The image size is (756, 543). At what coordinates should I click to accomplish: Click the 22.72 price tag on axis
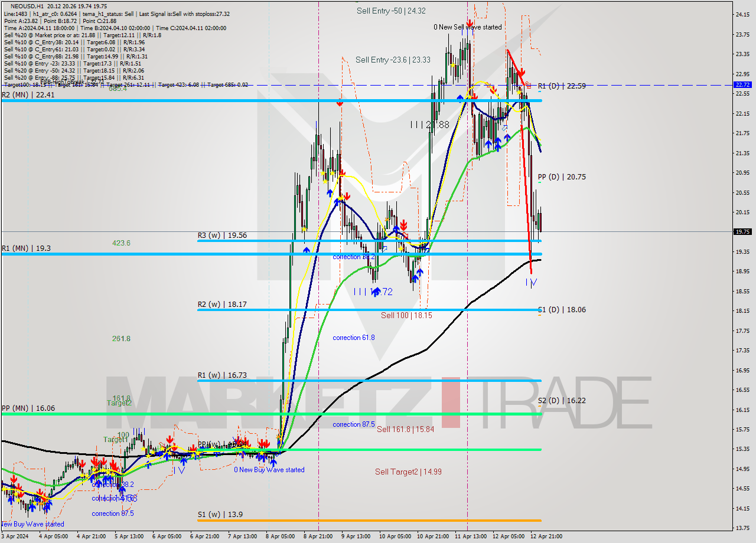click(742, 85)
